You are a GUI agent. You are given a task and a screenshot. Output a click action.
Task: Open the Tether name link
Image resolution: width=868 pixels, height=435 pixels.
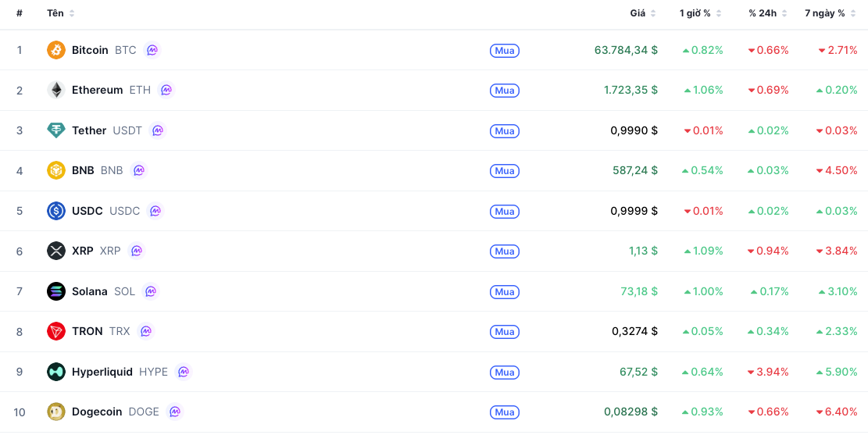point(89,130)
